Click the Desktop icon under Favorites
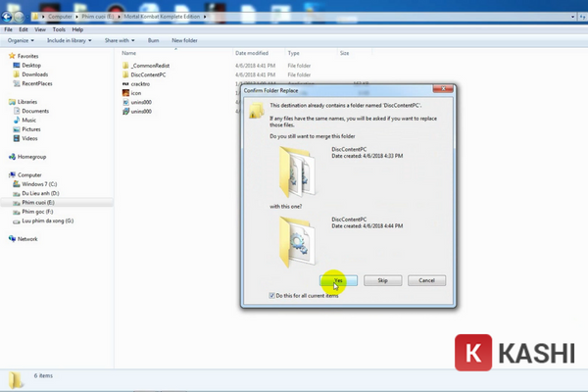The width and height of the screenshot is (588, 392). (19, 66)
